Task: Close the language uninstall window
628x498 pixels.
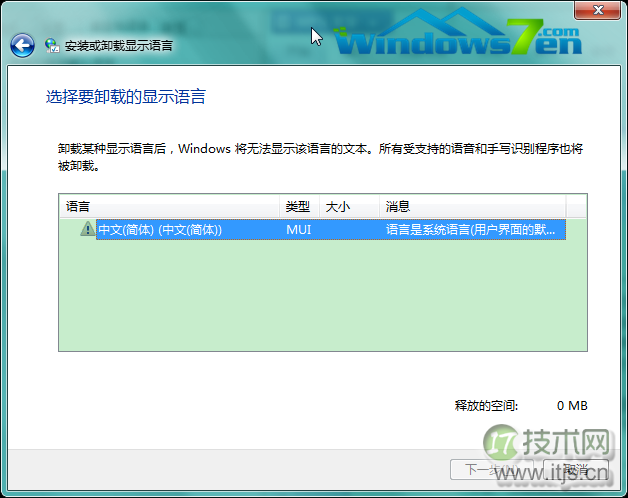Action: 597,10
